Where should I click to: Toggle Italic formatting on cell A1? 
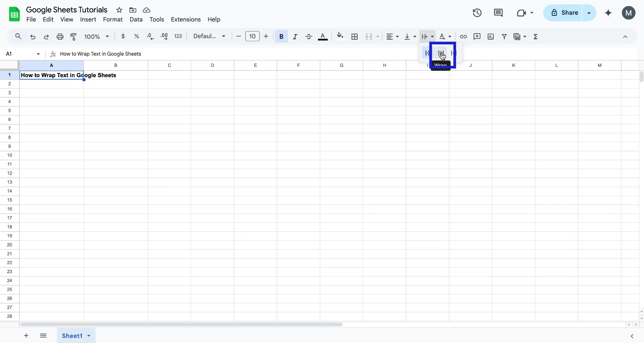click(x=295, y=36)
